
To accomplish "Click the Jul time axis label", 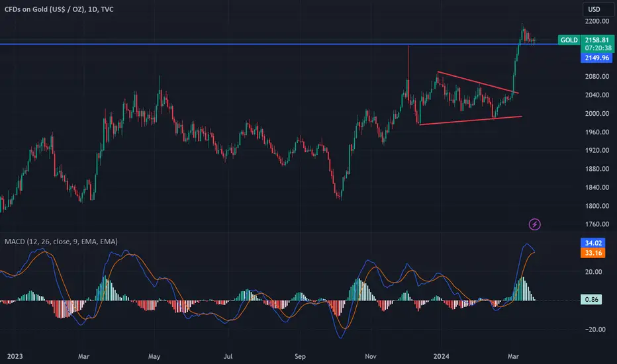I will point(228,356).
